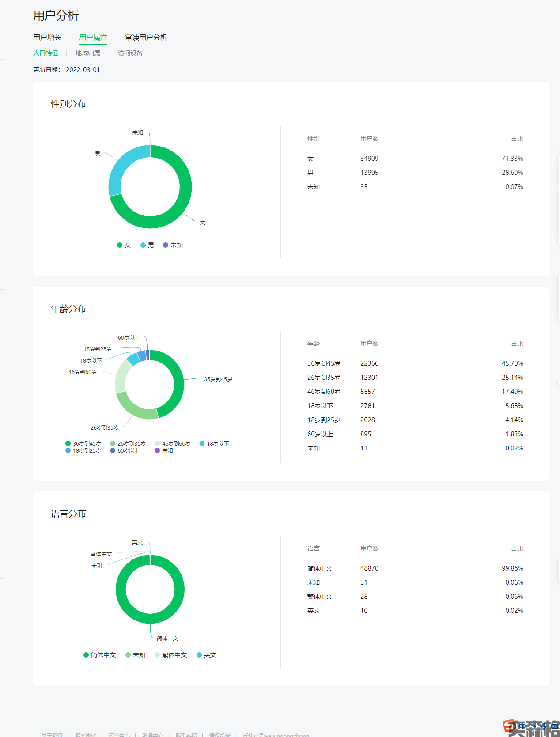Open the 常读用户分析 tab
Image resolution: width=560 pixels, height=737 pixels.
tap(146, 38)
